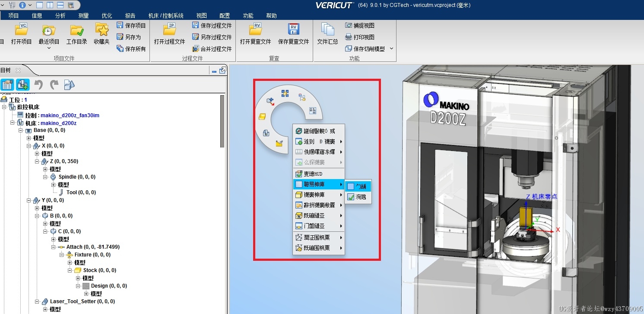Screen dimensions: 644x314
Task: Click the blue info icon in title bar
Action: coord(22,5)
